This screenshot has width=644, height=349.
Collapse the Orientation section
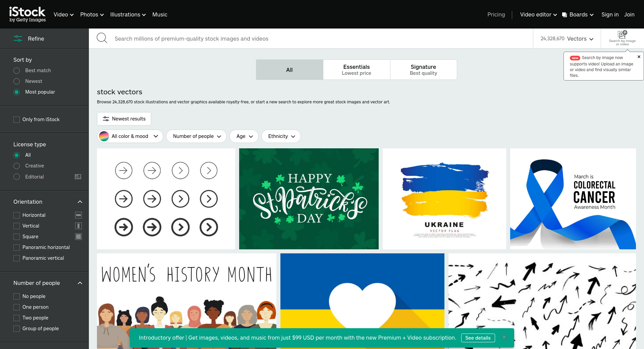pyautogui.click(x=80, y=202)
